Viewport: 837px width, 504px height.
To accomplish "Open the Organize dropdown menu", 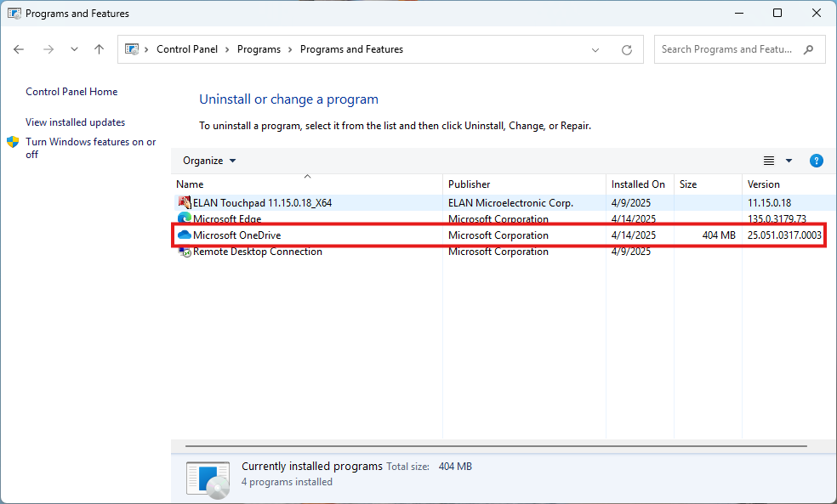I will coord(209,161).
